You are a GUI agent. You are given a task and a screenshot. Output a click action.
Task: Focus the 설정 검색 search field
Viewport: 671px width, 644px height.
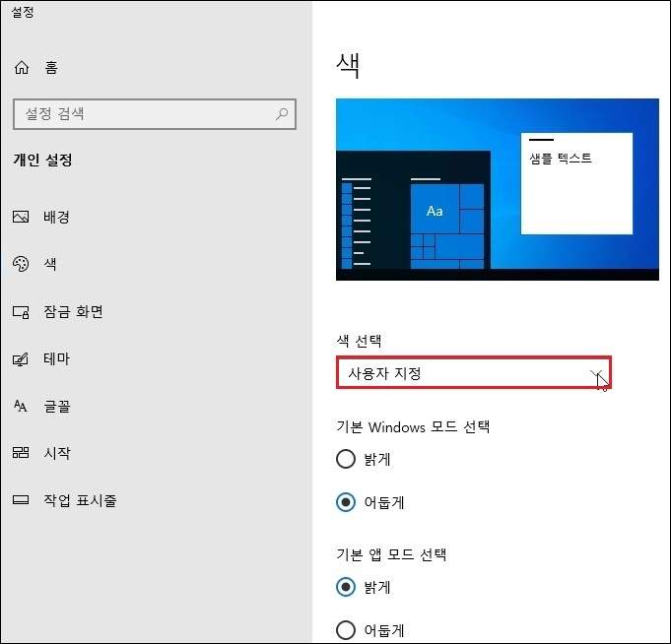(x=155, y=114)
